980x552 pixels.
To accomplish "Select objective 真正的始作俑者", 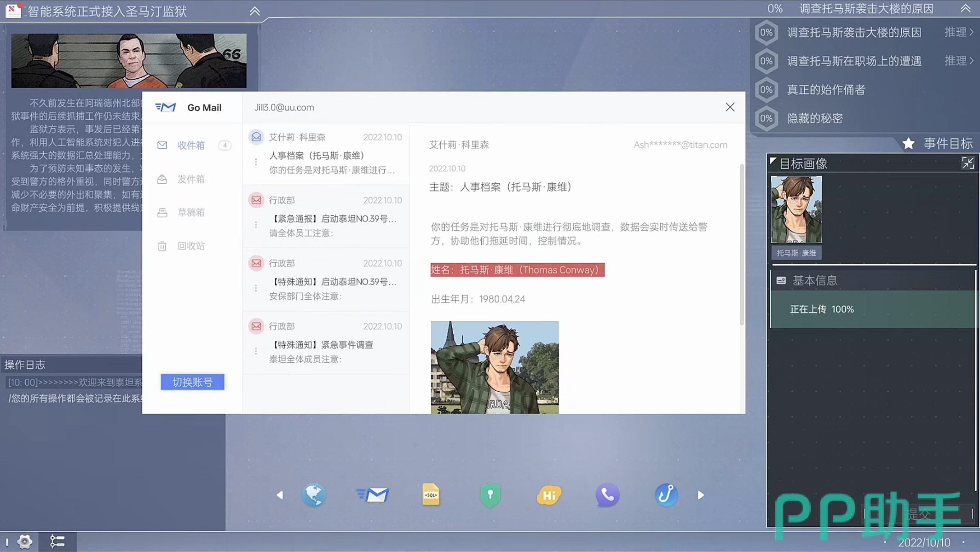I will point(826,90).
